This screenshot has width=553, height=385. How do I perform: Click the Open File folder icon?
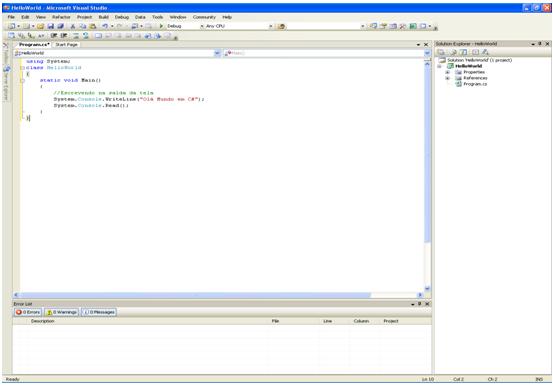point(40,26)
